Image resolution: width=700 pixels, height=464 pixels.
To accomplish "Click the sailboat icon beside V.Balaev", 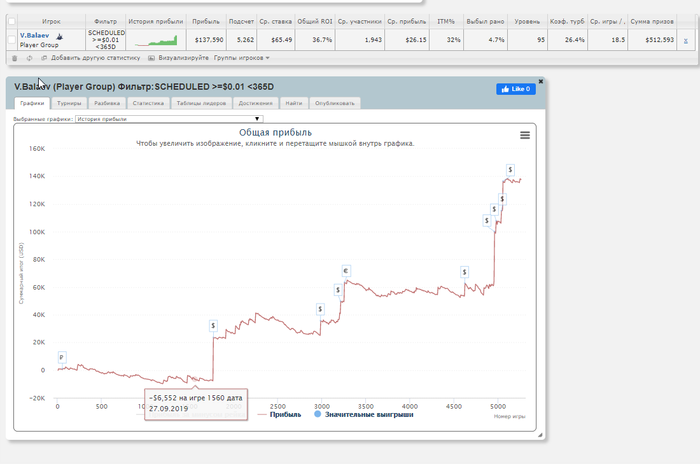I will click(59, 36).
